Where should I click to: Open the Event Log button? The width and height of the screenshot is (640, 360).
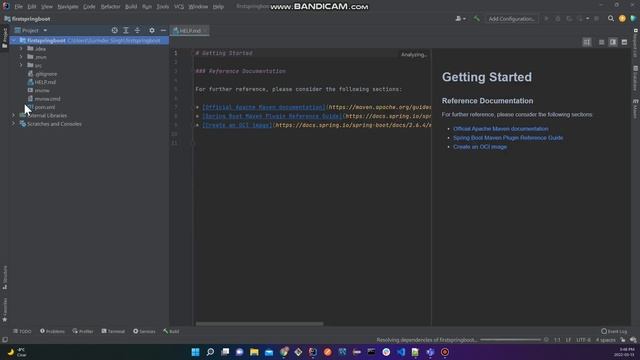point(614,331)
